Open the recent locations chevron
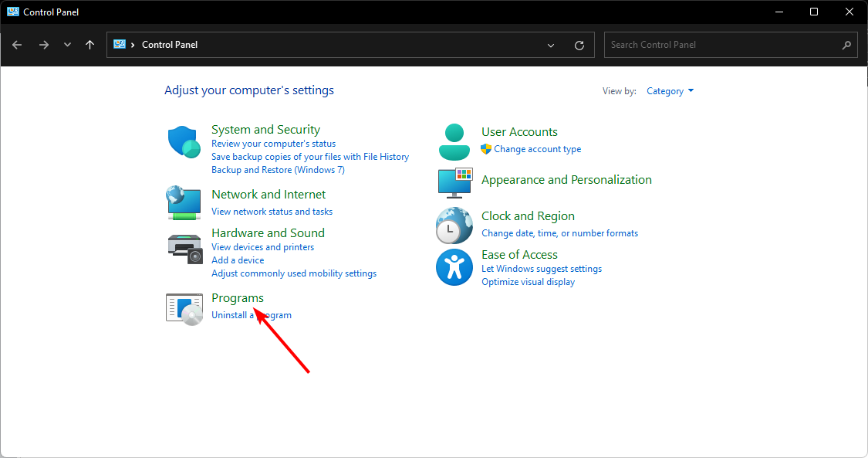The width and height of the screenshot is (868, 458). (x=68, y=45)
